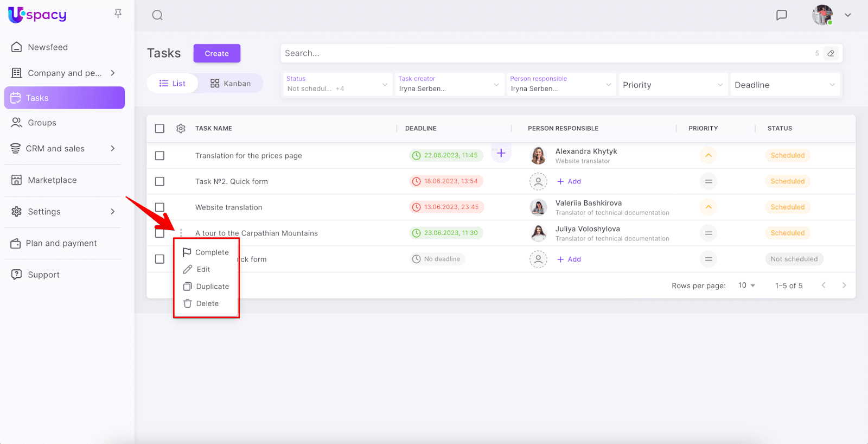868x444 pixels.
Task: Open the Priority filter dropdown
Action: click(672, 85)
